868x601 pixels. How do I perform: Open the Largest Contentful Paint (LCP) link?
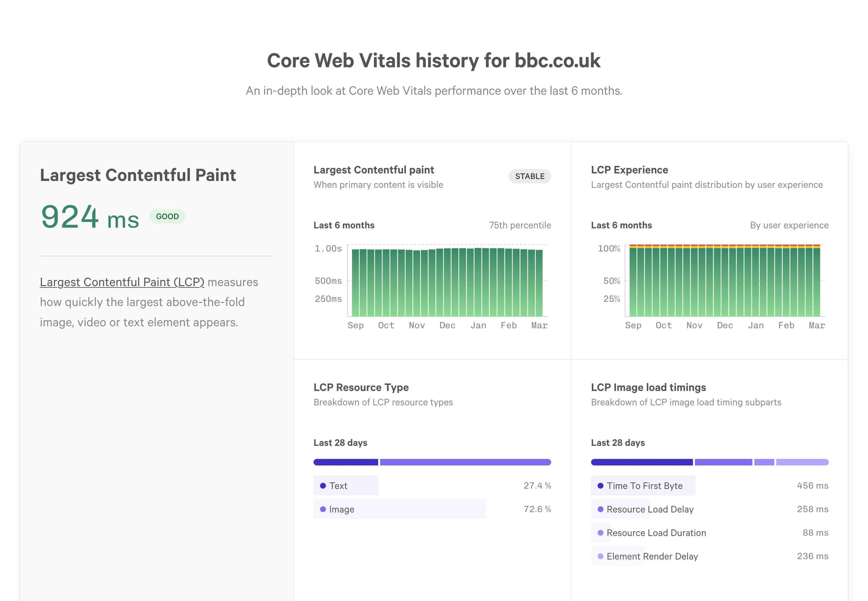coord(122,282)
